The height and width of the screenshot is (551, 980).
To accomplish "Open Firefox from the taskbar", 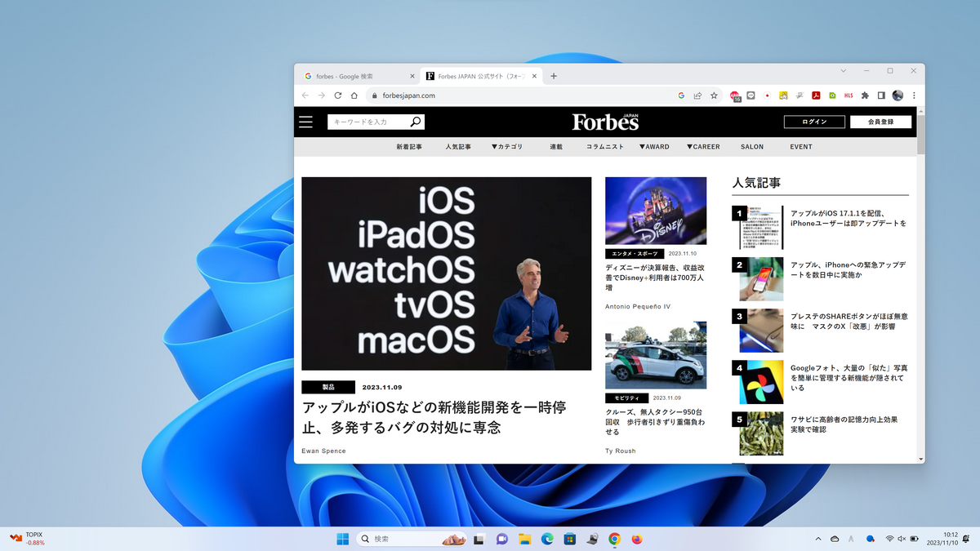I will pos(637,539).
